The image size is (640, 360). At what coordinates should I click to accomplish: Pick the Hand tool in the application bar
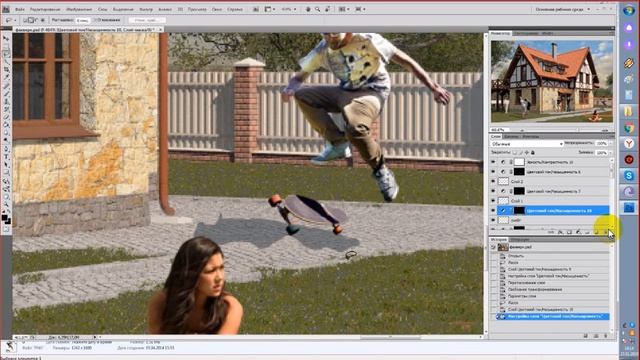point(308,9)
